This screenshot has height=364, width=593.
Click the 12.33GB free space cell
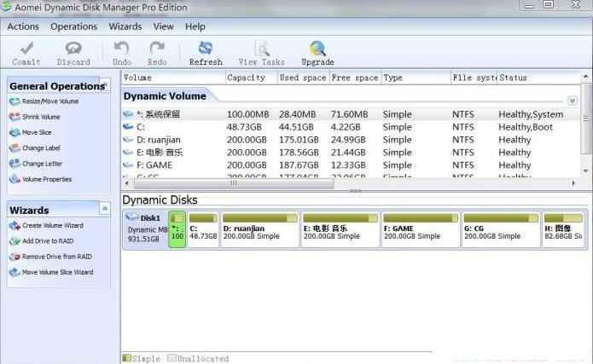348,165
